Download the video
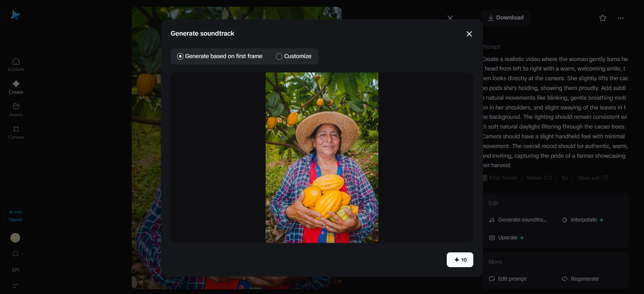This screenshot has width=644, height=294. [x=506, y=18]
